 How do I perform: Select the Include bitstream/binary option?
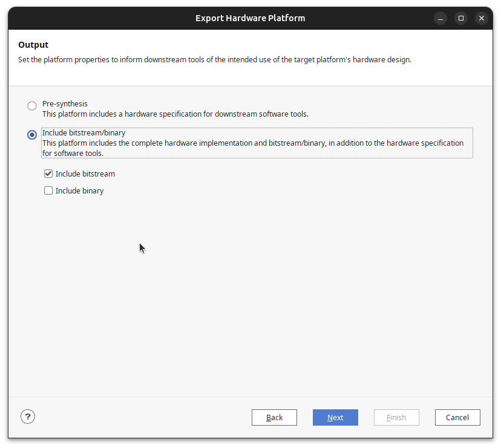tap(31, 134)
